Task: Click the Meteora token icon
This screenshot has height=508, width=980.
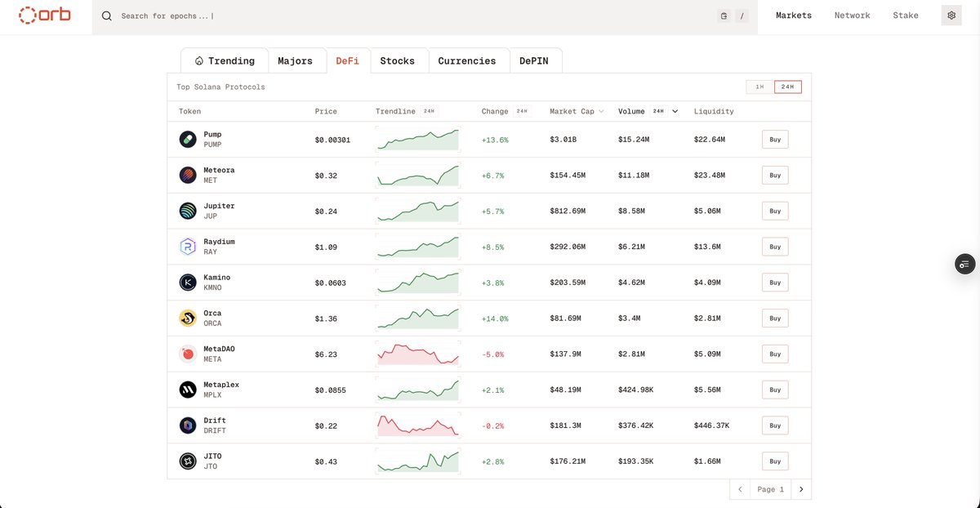Action: pyautogui.click(x=188, y=175)
